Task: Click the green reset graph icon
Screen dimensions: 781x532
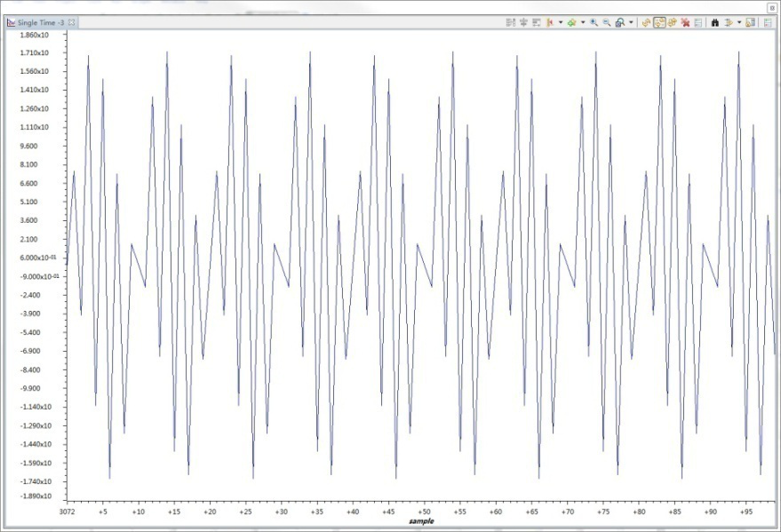Action: coord(572,22)
